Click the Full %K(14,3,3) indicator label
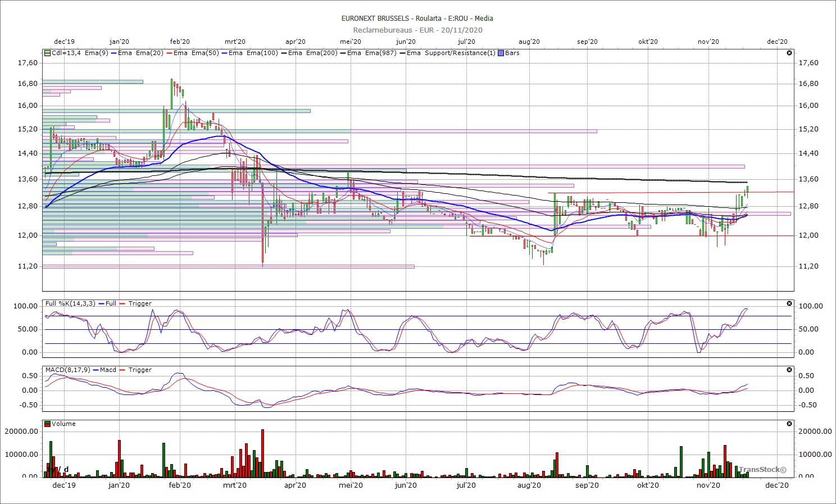 pyautogui.click(x=71, y=303)
